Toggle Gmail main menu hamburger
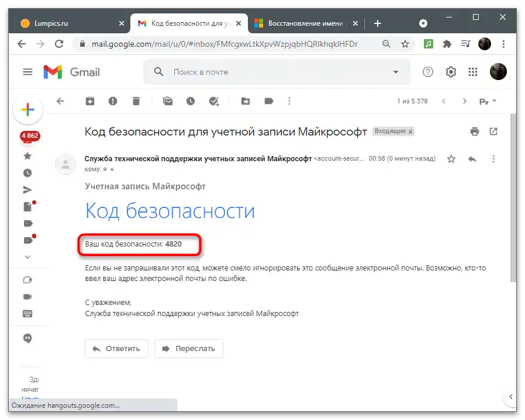 pyautogui.click(x=27, y=72)
